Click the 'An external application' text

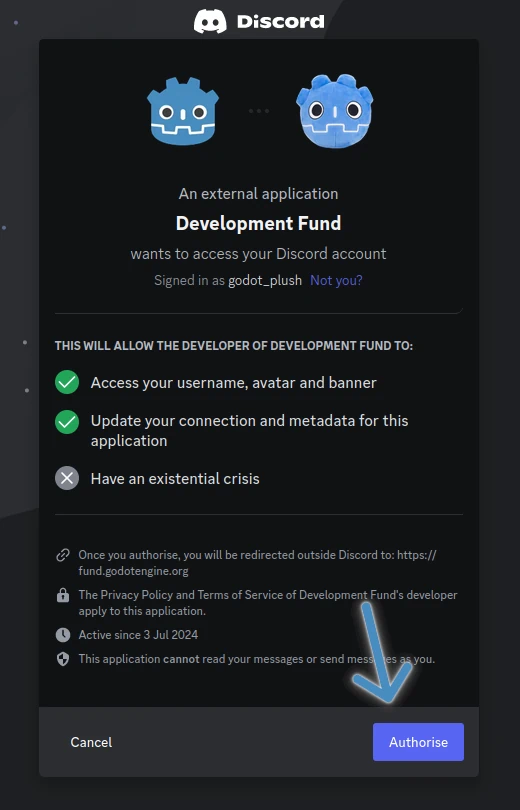[258, 194]
